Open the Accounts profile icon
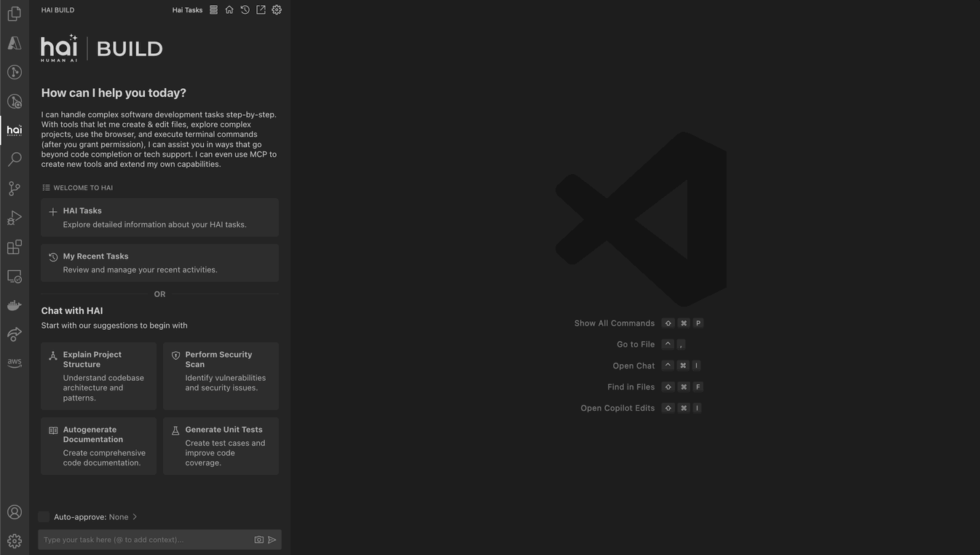 (15, 512)
